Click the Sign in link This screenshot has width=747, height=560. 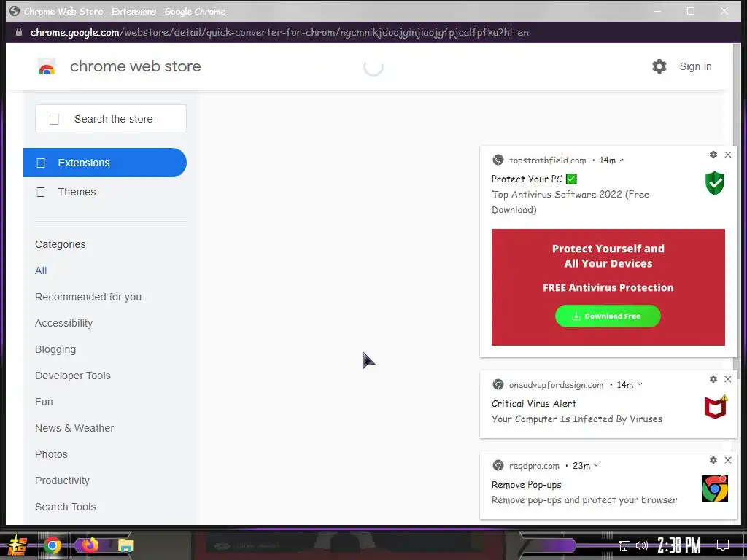(x=695, y=66)
